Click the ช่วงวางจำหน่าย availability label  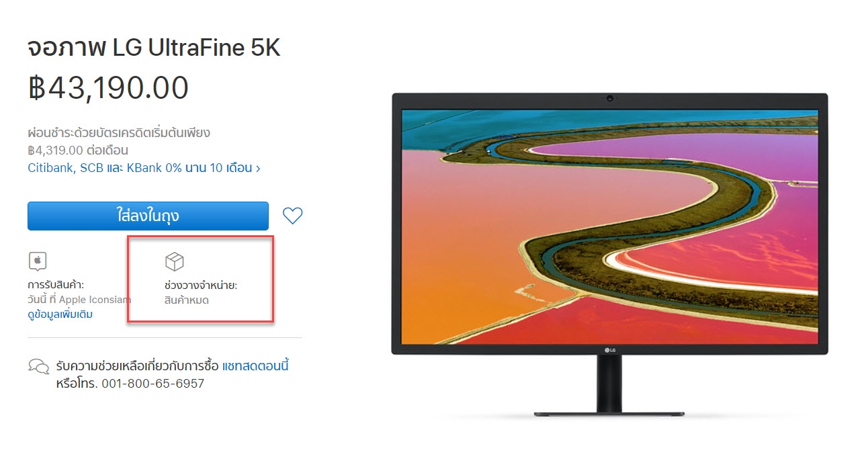point(201,286)
